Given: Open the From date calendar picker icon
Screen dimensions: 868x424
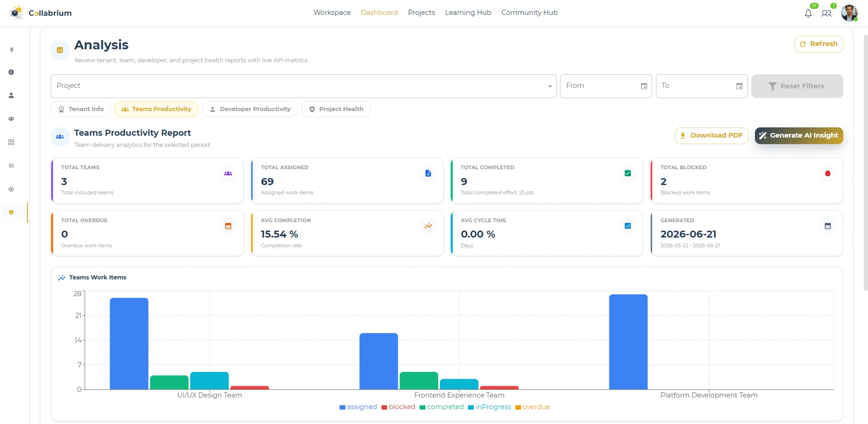Looking at the screenshot, I should coord(644,86).
